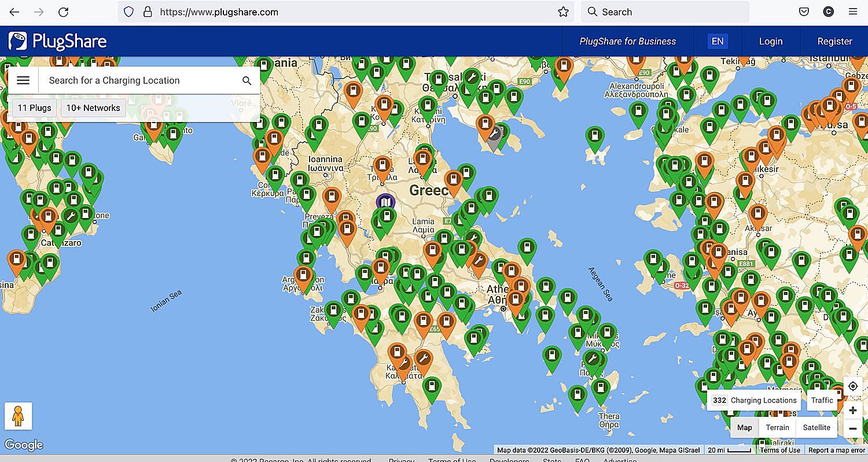Open the tracking protection shield icon

(x=129, y=12)
